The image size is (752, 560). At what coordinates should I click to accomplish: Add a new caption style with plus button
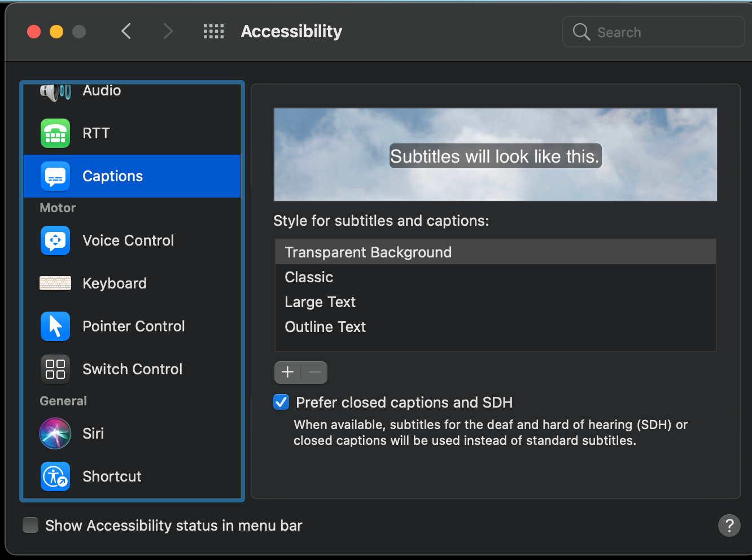point(288,372)
